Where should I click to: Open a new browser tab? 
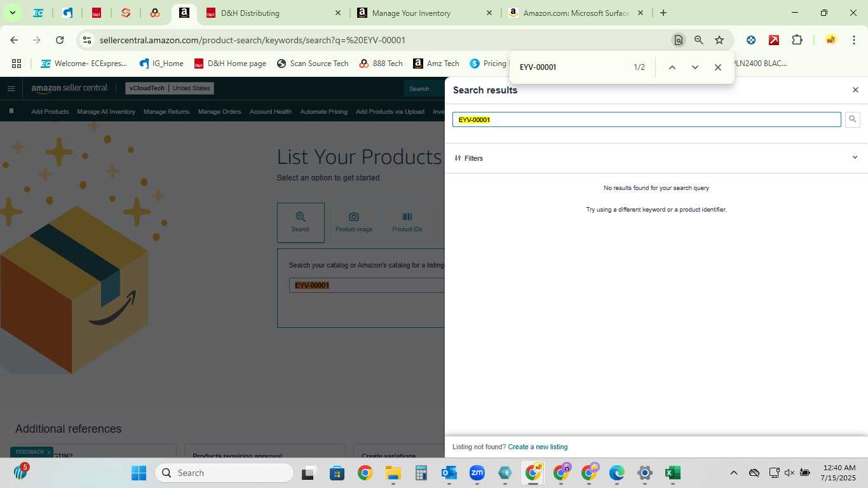point(663,13)
